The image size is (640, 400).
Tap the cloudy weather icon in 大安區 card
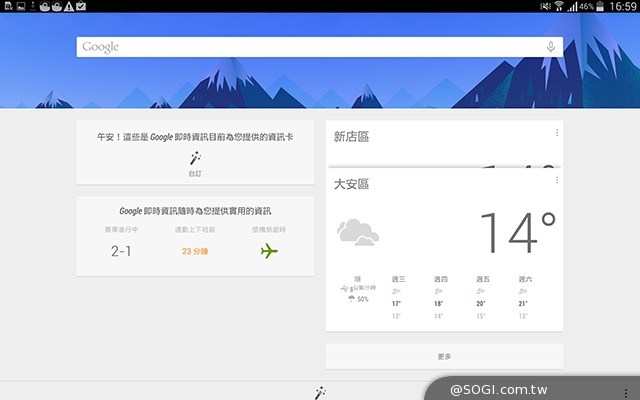(357, 233)
